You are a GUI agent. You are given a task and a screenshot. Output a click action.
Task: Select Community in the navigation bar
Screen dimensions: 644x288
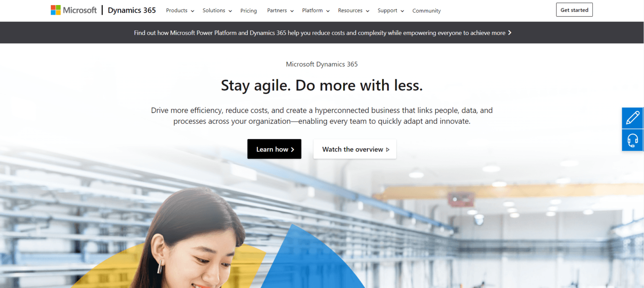click(426, 10)
